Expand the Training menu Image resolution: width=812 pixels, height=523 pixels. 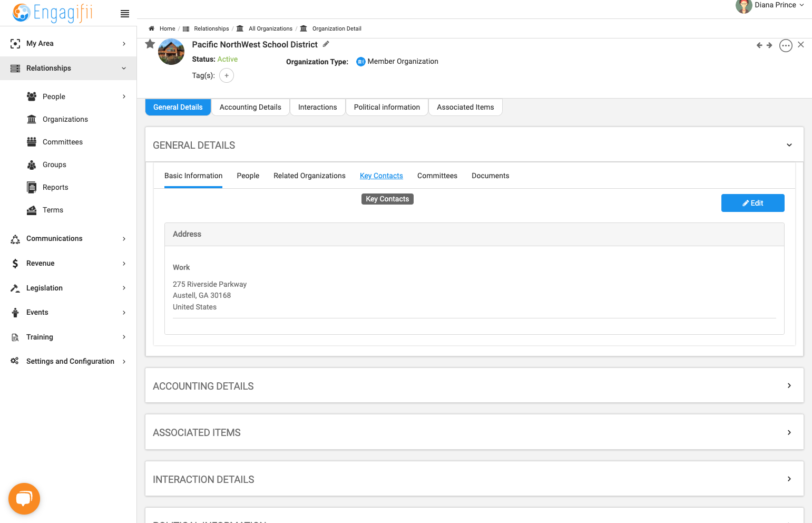click(69, 337)
